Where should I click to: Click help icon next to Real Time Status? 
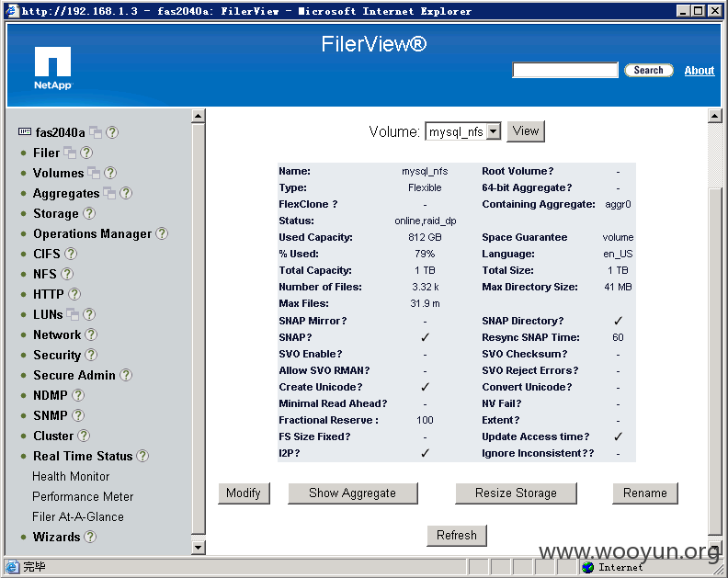(x=142, y=456)
